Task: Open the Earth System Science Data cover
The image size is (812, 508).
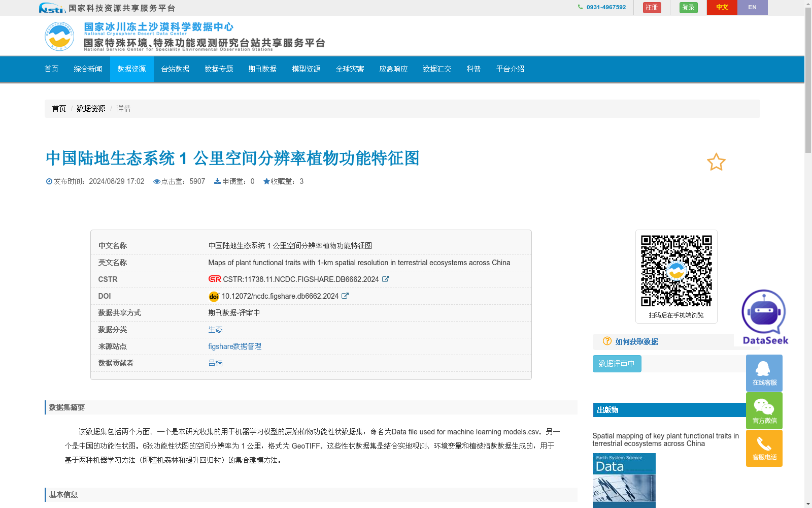Action: 624,481
